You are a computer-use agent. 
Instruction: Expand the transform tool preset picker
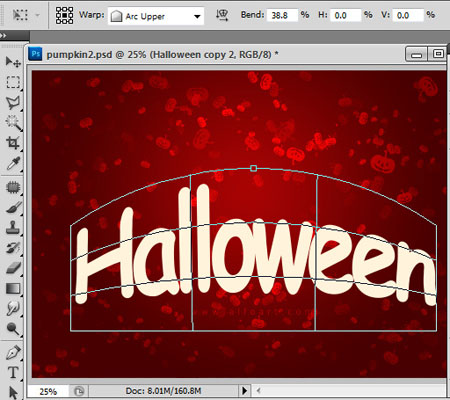pos(24,15)
